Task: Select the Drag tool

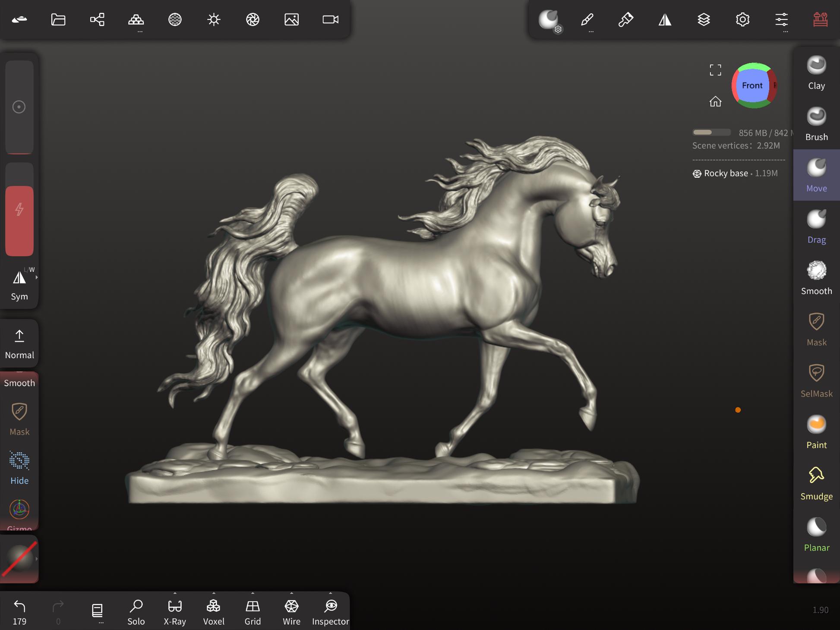Action: [816, 227]
